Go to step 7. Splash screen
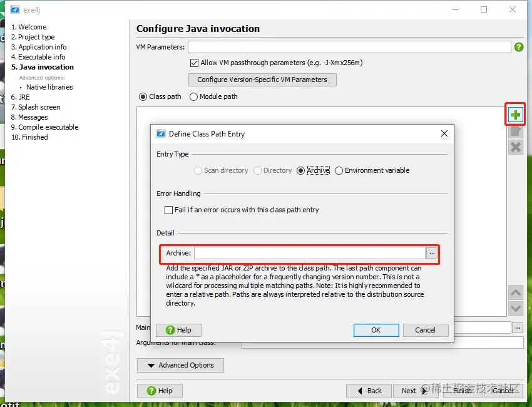The height and width of the screenshot is (407, 532). click(36, 107)
